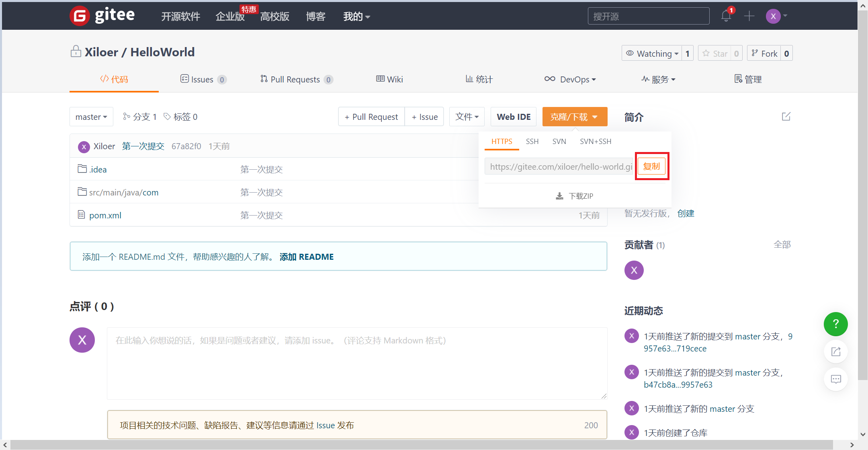Go to the Wiki tab

(389, 79)
